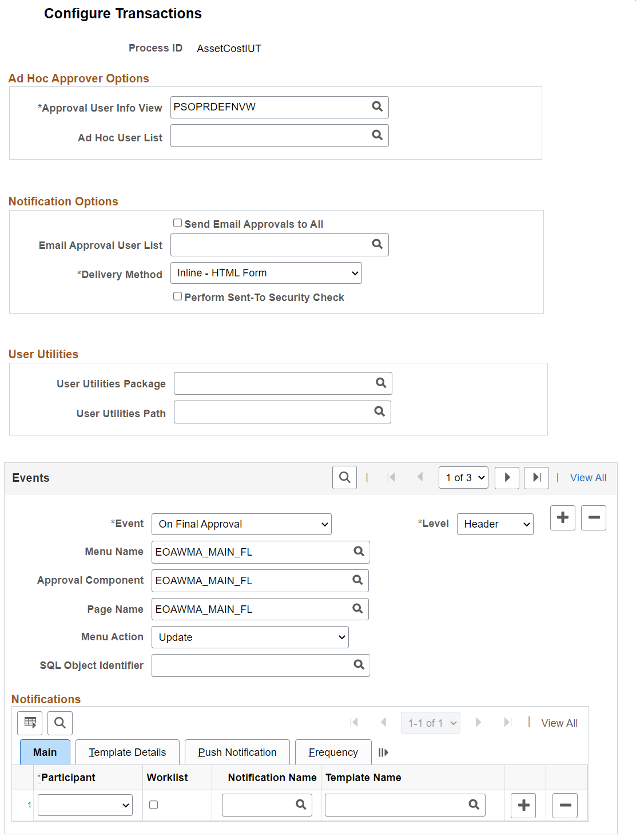Viewport: 636px width, 840px height.
Task: Add a new Events row with the plus button
Action: 562,517
